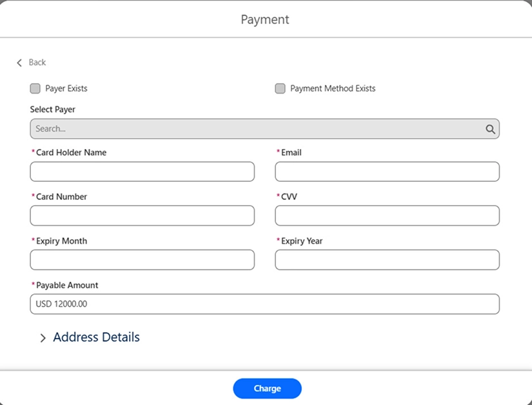
Task: Enable the Payment Method Exists checkbox
Action: [x=281, y=88]
